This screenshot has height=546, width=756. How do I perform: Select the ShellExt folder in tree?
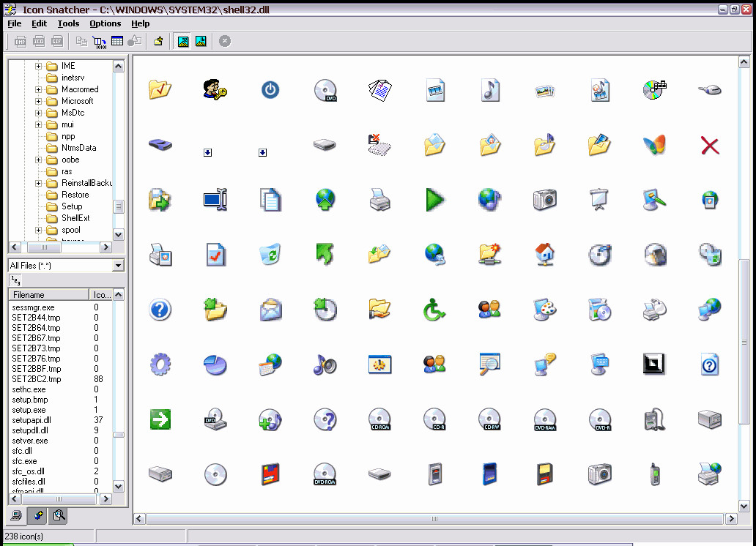point(75,218)
